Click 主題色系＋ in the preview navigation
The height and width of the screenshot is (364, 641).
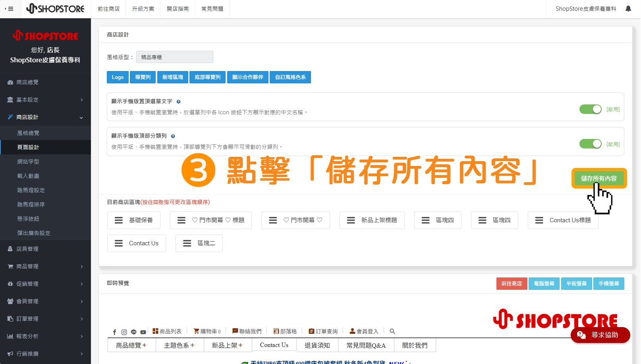click(x=180, y=345)
